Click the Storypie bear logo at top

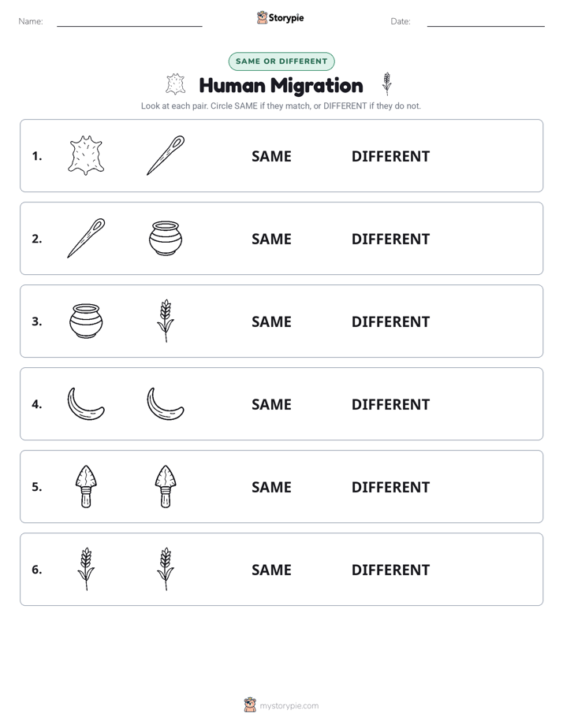click(x=262, y=17)
